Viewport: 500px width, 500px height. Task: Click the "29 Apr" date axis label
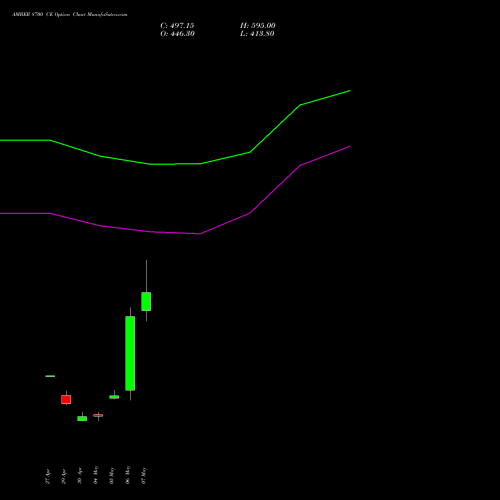click(x=64, y=476)
